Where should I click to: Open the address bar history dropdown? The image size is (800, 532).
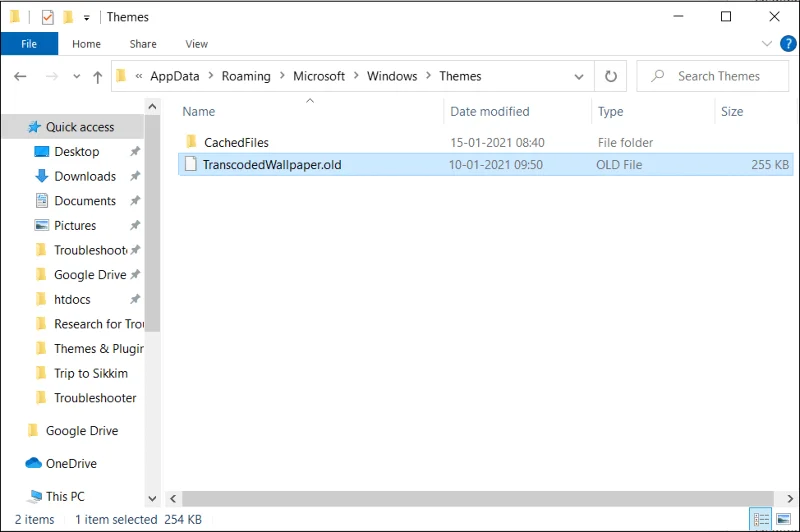point(579,77)
